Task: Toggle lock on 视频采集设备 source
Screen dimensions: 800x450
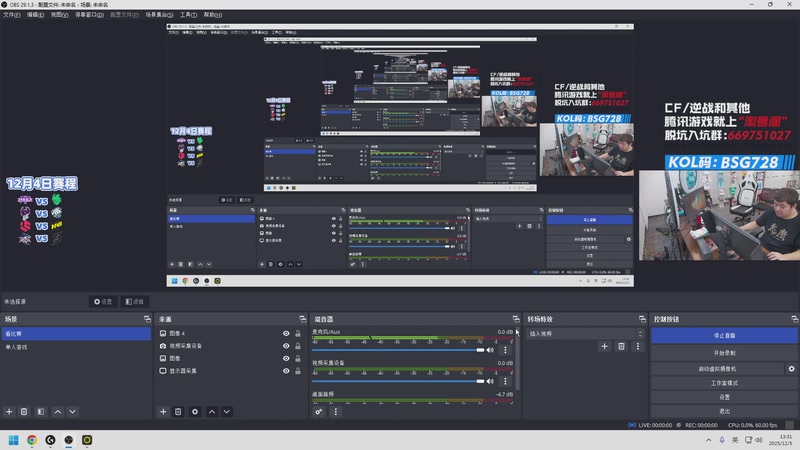Action: click(x=298, y=346)
